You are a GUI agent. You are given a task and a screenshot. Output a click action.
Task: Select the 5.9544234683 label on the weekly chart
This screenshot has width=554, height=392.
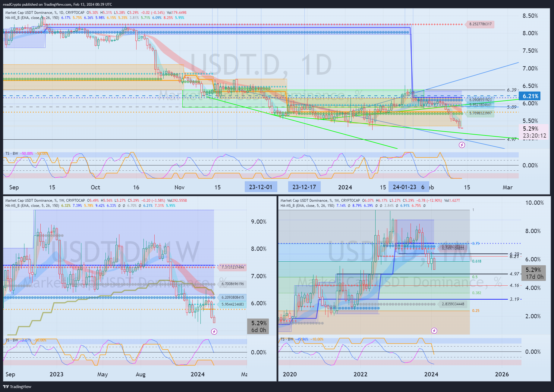coord(232,304)
